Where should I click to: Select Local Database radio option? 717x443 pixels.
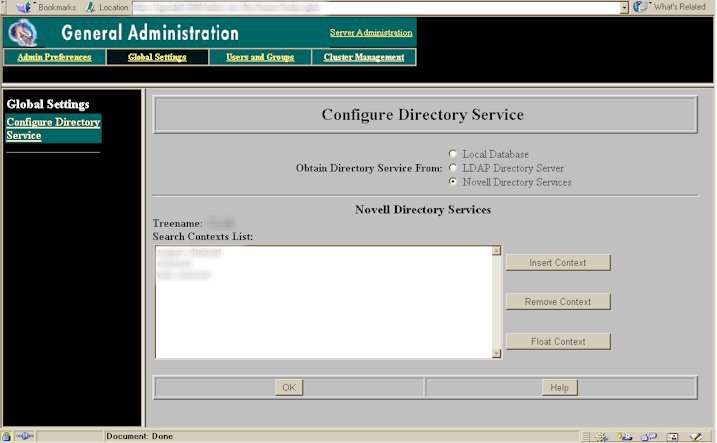tap(453, 154)
